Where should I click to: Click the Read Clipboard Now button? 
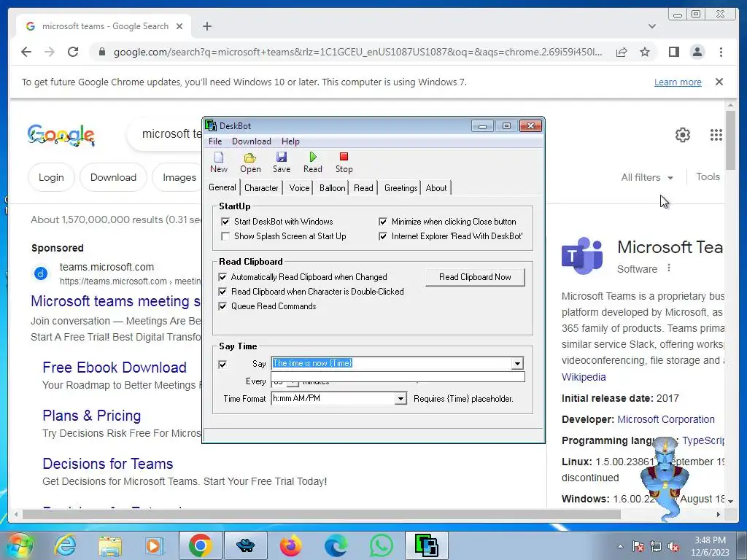[475, 277]
